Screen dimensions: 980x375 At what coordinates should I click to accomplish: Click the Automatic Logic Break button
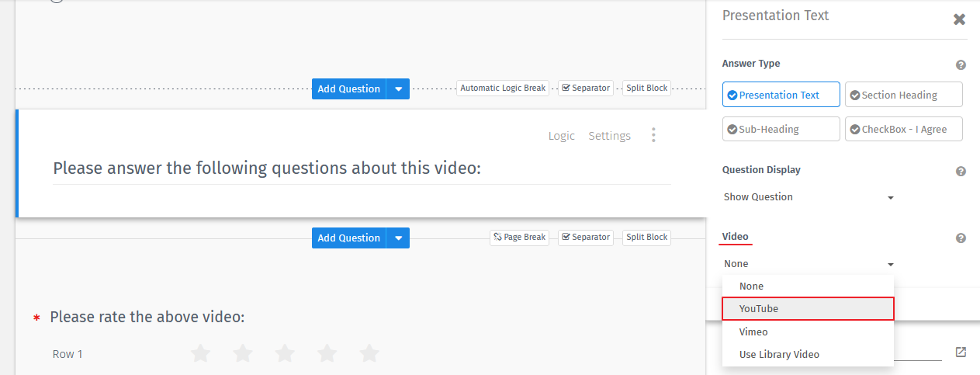503,88
